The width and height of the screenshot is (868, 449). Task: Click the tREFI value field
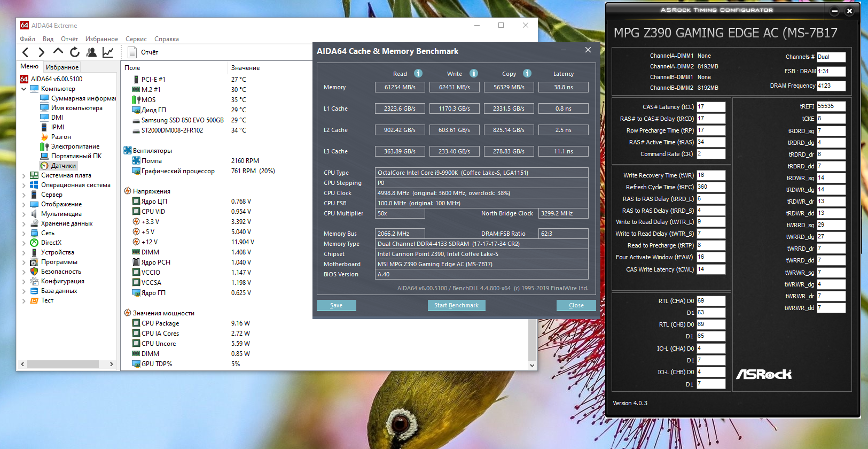tap(831, 106)
